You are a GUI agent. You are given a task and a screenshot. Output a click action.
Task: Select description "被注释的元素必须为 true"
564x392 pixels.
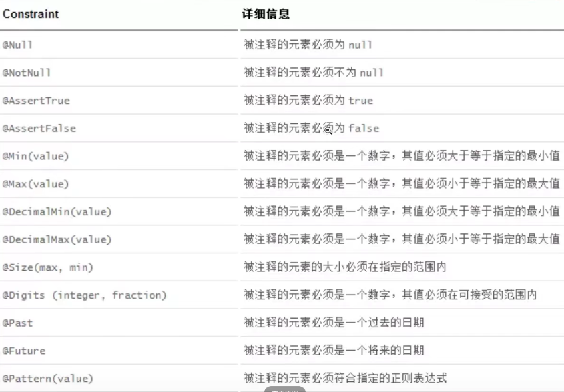(308, 100)
